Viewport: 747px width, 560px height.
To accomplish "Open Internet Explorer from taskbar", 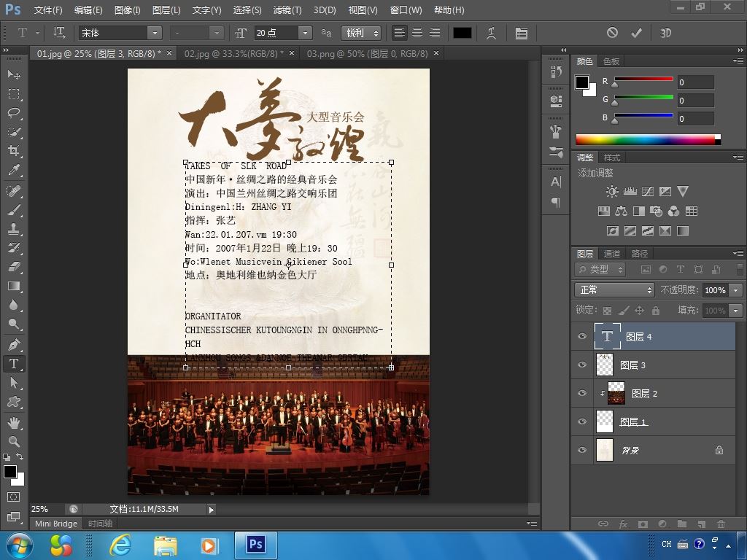I will pos(120,545).
